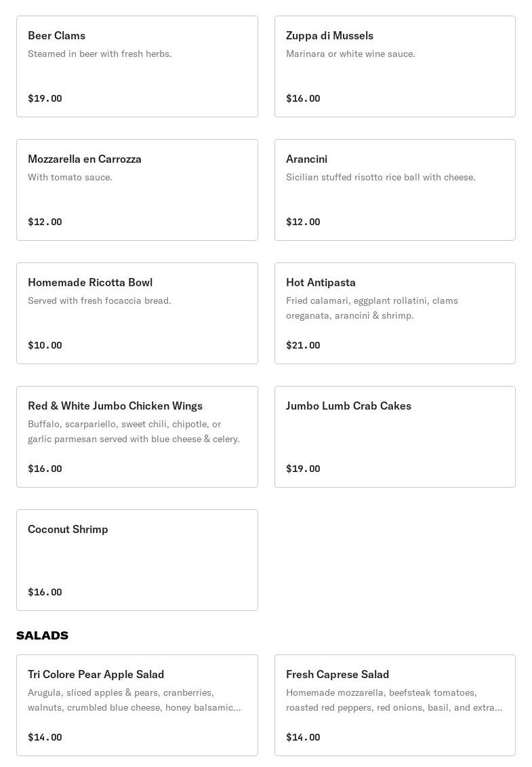This screenshot has height=767, width=532.
Task: Open the Hot Antipasta card
Action: tap(395, 313)
